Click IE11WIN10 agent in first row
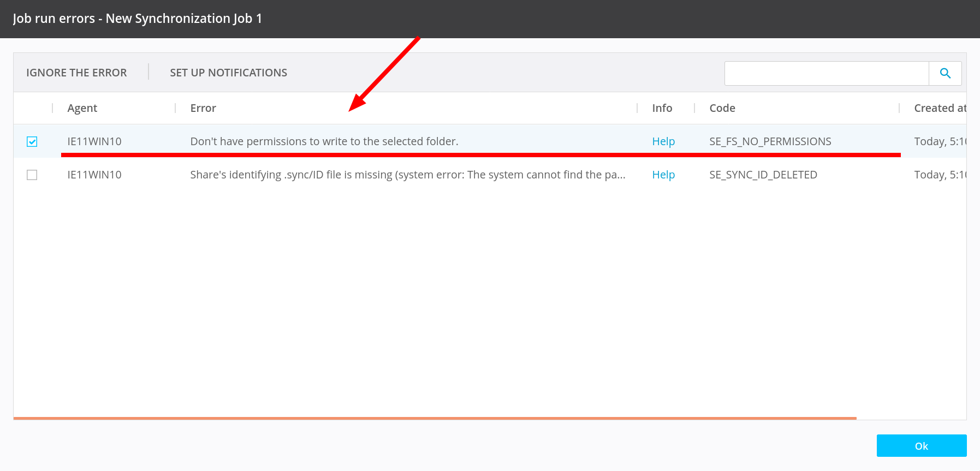Screen dimensions: 980x471 tap(94, 141)
